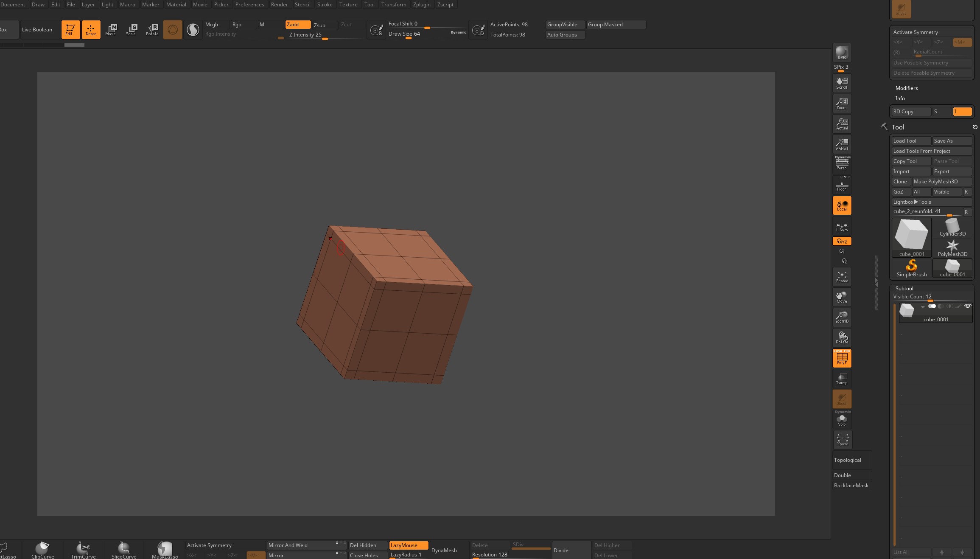This screenshot has height=559, width=980.
Task: Open the Material menu
Action: coord(176,4)
